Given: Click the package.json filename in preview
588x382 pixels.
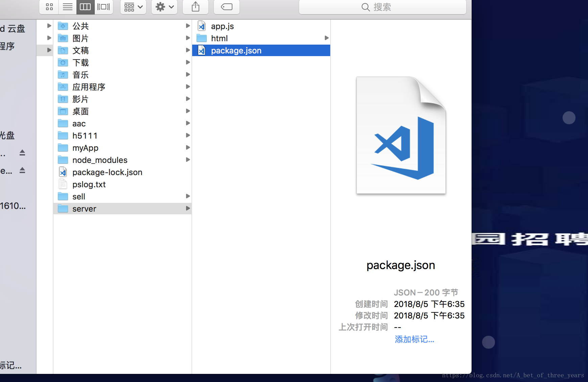Looking at the screenshot, I should (401, 265).
